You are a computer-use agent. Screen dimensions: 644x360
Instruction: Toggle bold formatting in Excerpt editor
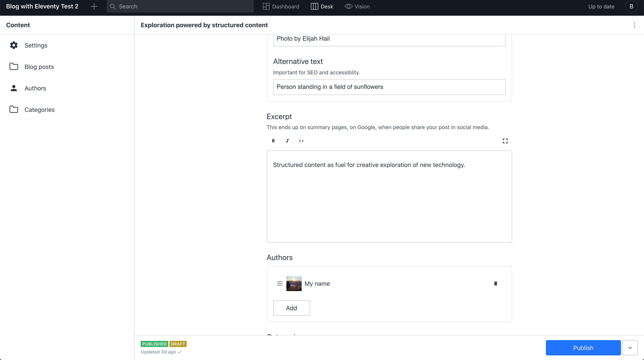273,141
